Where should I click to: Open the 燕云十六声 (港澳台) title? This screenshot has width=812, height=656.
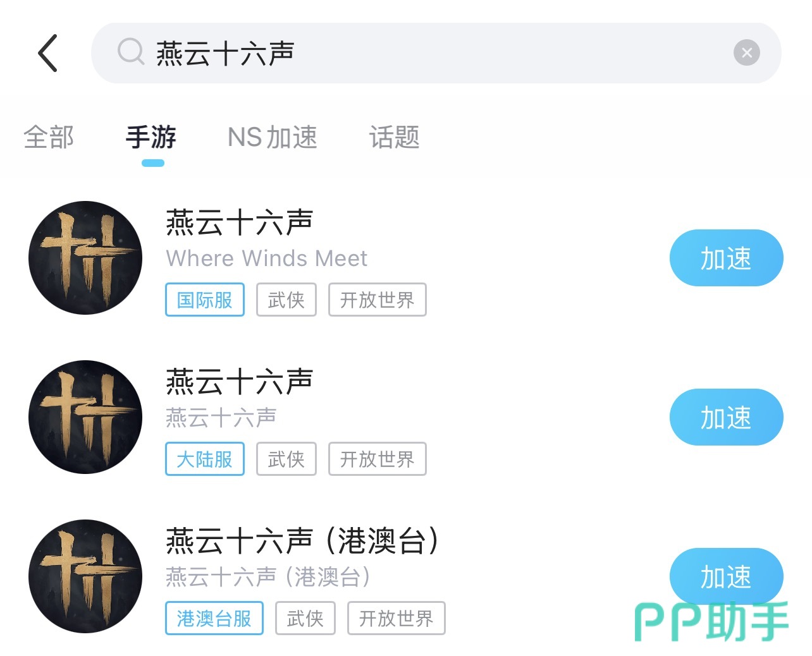[302, 541]
